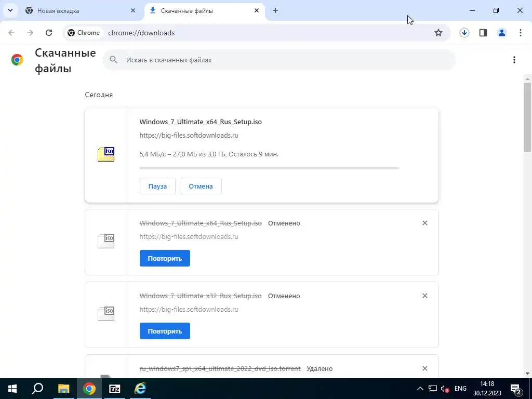Click the Удалено status of the torrent entry

320,368
